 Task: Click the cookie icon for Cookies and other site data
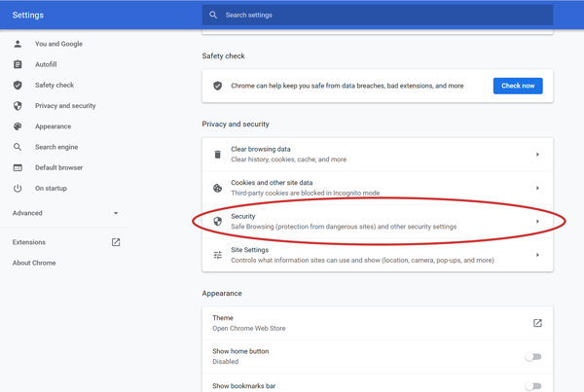click(217, 188)
